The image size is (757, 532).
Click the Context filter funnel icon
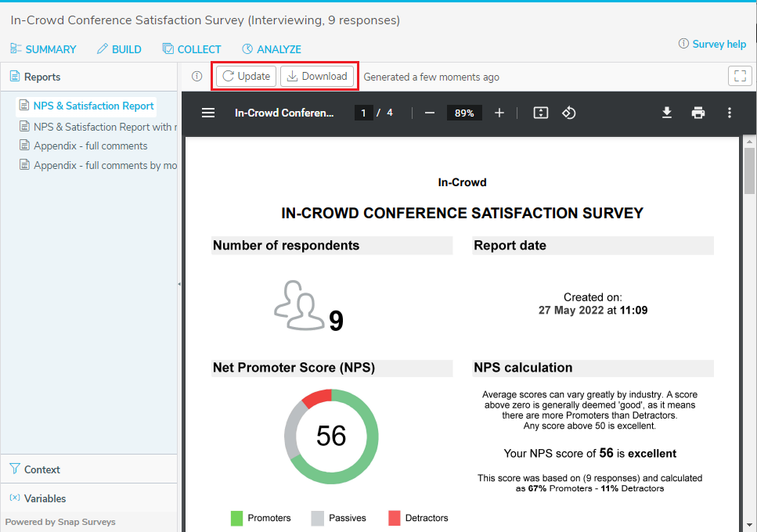[x=15, y=469]
